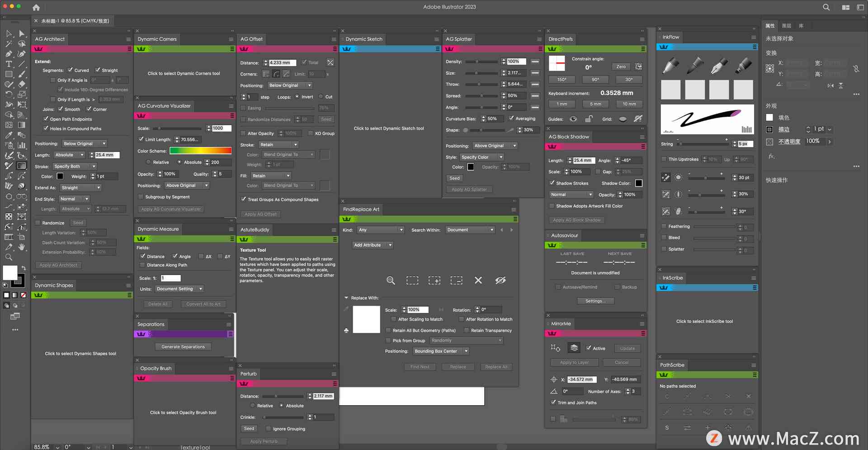Toggle Limit Length in Curvature Visualizer
This screenshot has width=868, height=450.
coord(141,139)
